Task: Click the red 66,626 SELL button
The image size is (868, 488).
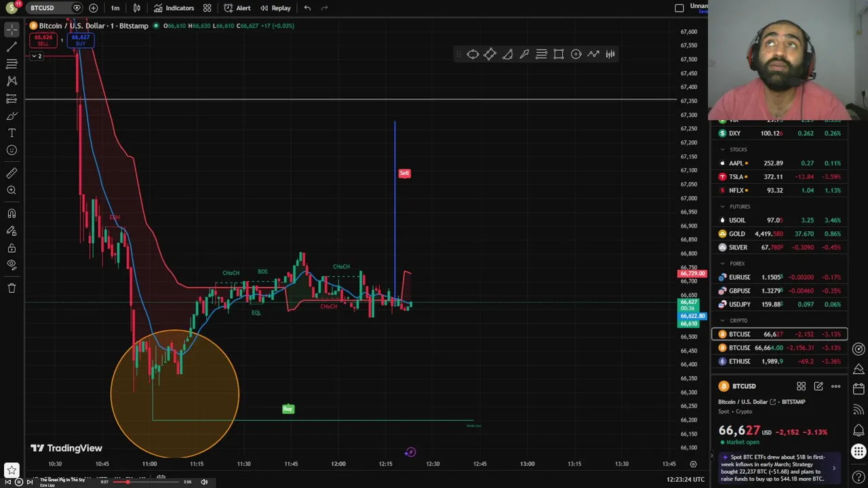Action: click(43, 40)
